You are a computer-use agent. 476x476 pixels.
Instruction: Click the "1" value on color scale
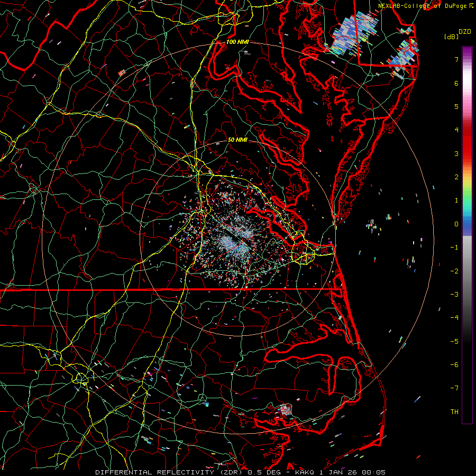(456, 200)
